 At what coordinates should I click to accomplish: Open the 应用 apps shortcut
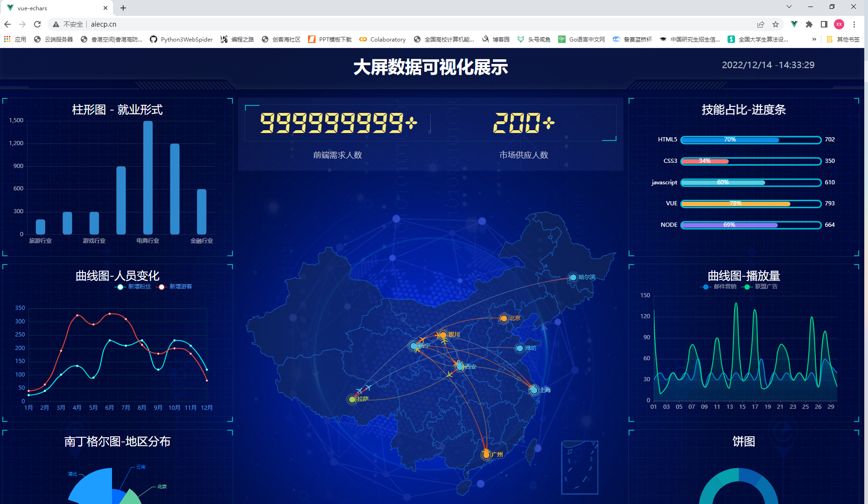point(15,39)
